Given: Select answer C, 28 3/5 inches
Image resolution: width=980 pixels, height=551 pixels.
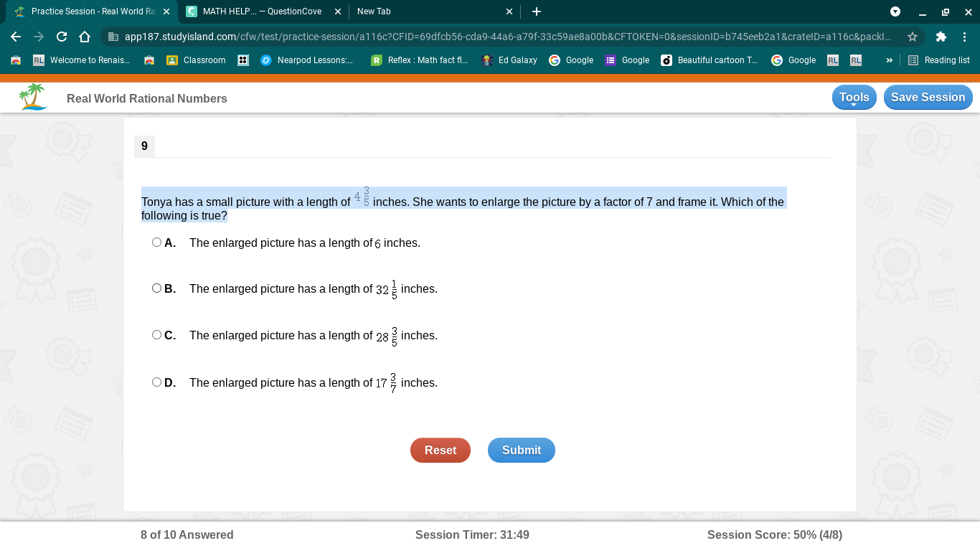Looking at the screenshot, I should point(156,335).
